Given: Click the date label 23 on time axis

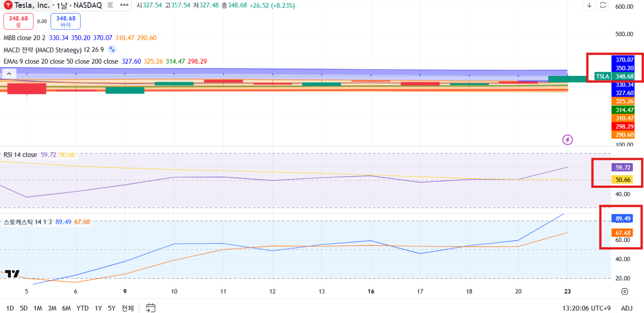Looking at the screenshot, I should point(567,291).
